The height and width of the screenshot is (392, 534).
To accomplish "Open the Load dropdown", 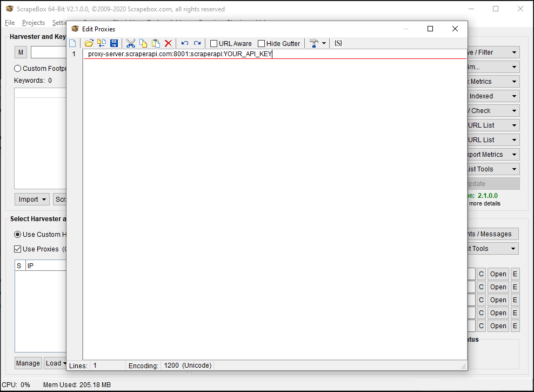I will click(56, 363).
